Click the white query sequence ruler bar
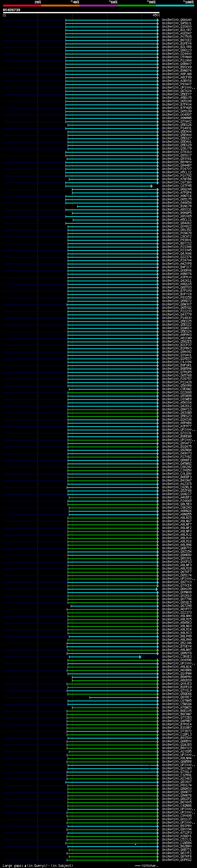This screenshot has width=197, height=868. tap(81, 13)
